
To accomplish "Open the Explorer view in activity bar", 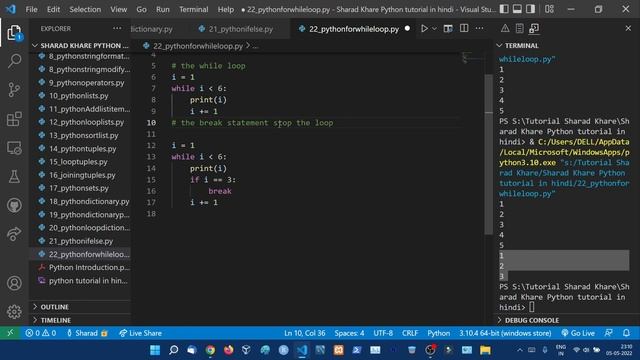I will coord(14,33).
